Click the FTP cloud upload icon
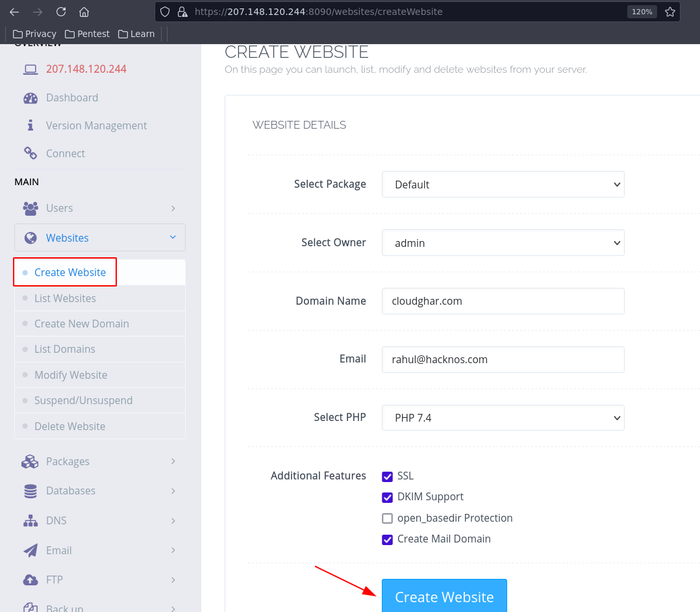This screenshot has height=612, width=700. [31, 580]
